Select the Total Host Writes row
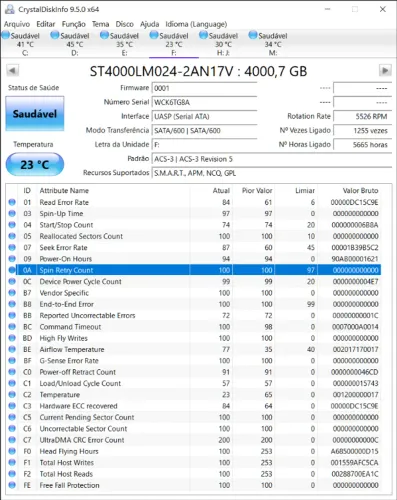 (x=194, y=463)
